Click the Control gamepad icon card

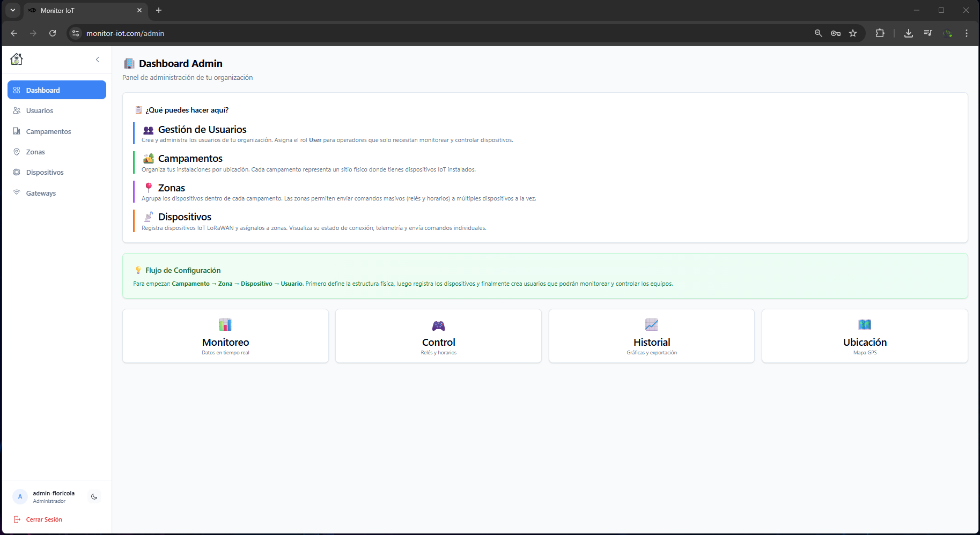pyautogui.click(x=438, y=326)
